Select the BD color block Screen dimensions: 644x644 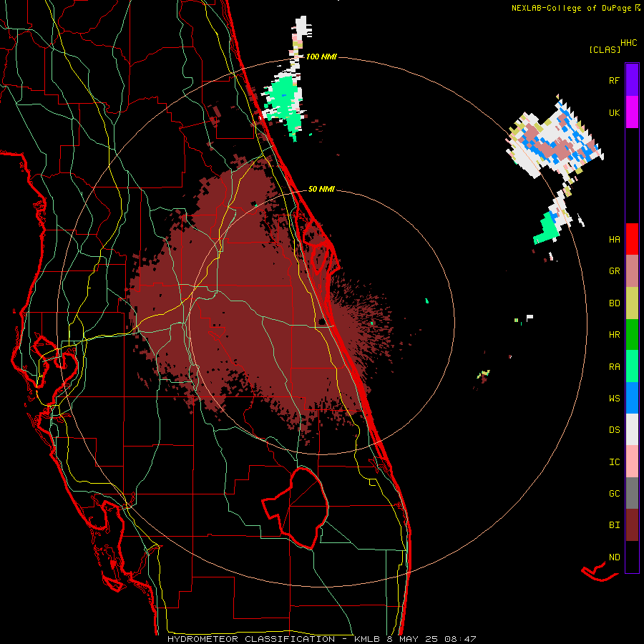pos(632,303)
